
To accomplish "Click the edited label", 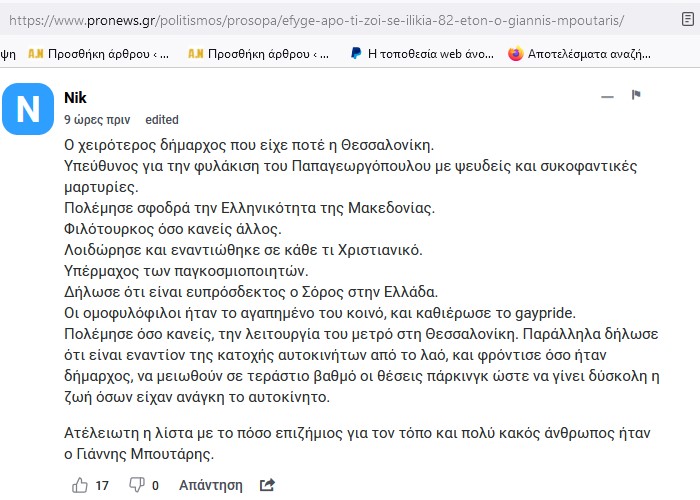I will (162, 120).
